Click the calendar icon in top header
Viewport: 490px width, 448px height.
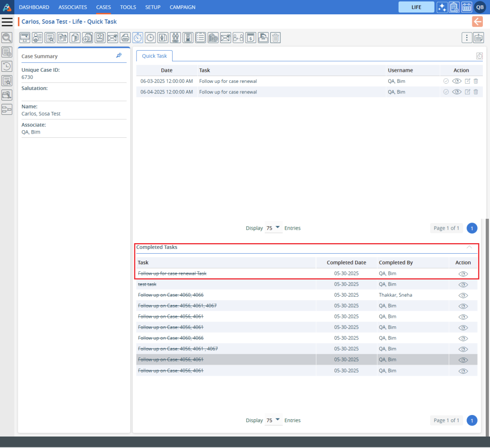(x=467, y=7)
